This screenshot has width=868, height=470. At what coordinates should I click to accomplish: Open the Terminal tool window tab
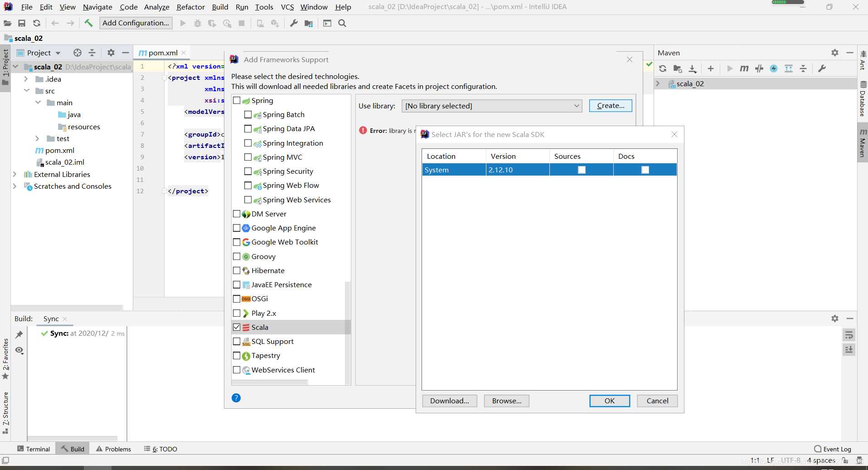click(34, 449)
